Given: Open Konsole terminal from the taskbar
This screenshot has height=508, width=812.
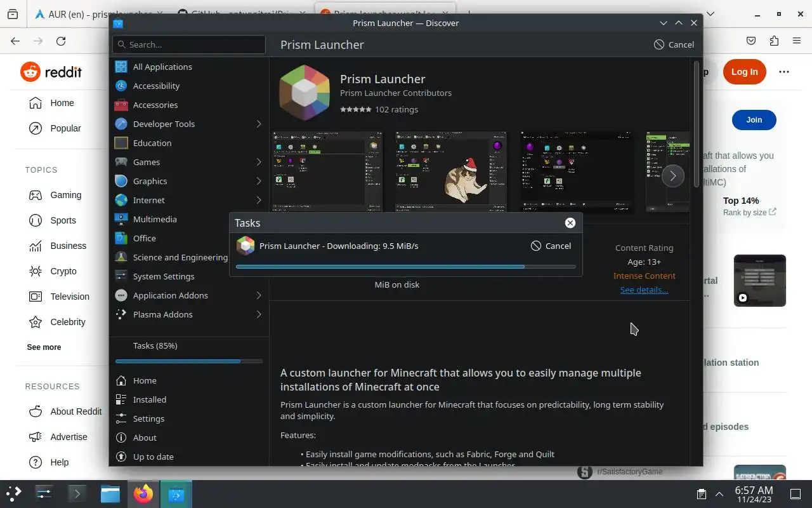Looking at the screenshot, I should [77, 493].
